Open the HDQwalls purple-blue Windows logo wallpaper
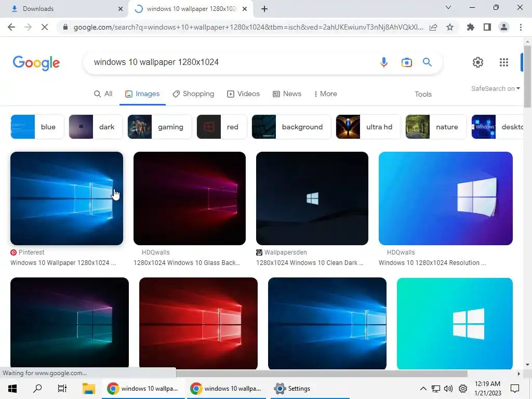 point(445,198)
